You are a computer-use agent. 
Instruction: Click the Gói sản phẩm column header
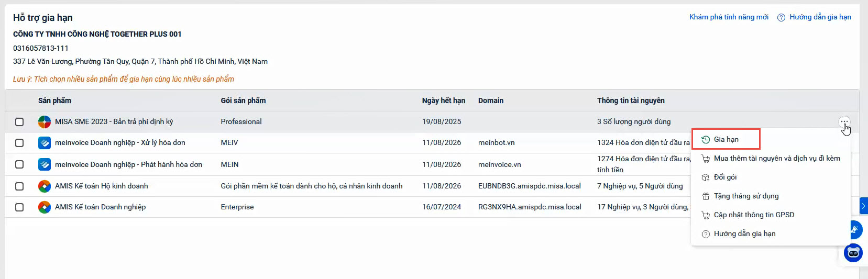coord(243,101)
